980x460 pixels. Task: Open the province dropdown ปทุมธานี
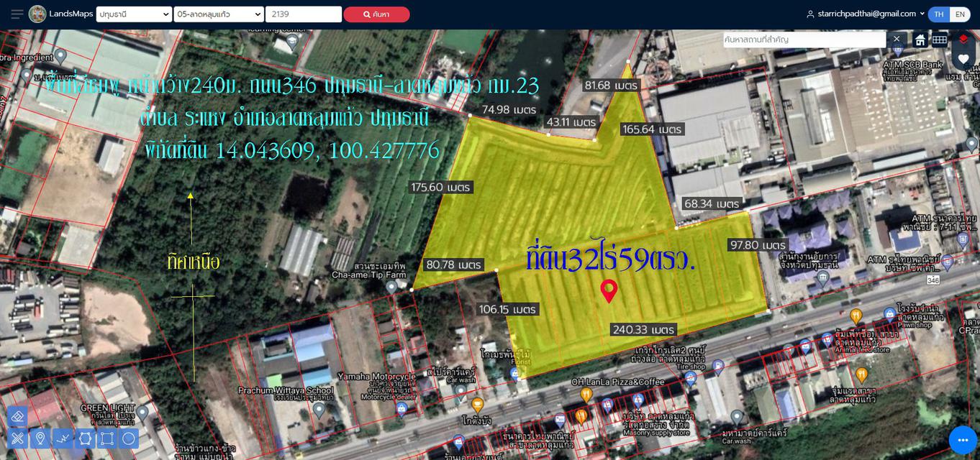pos(134,14)
